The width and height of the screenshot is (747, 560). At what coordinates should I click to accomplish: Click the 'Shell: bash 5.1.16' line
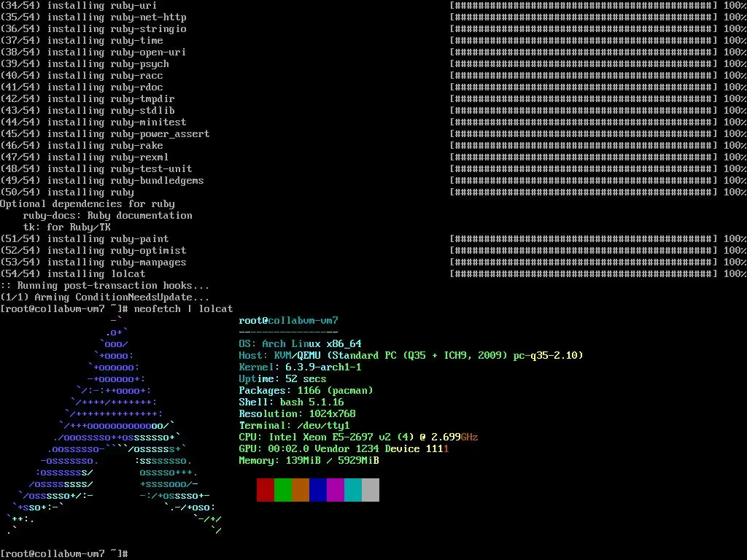point(291,402)
